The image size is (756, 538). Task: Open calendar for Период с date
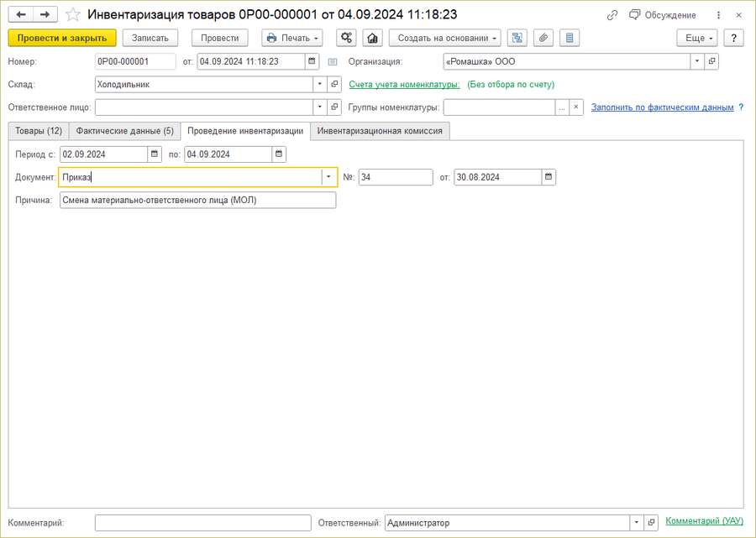pyautogui.click(x=155, y=154)
